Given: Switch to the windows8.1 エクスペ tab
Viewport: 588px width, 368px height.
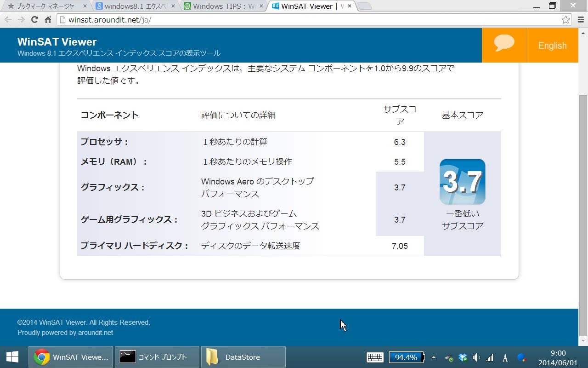Looking at the screenshot, I should pyautogui.click(x=135, y=6).
